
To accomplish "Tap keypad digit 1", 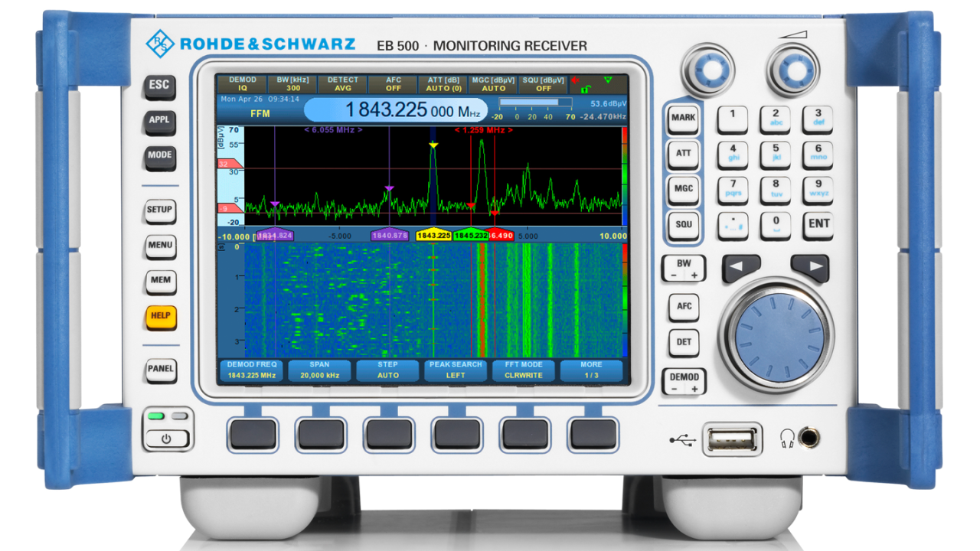I will [733, 119].
